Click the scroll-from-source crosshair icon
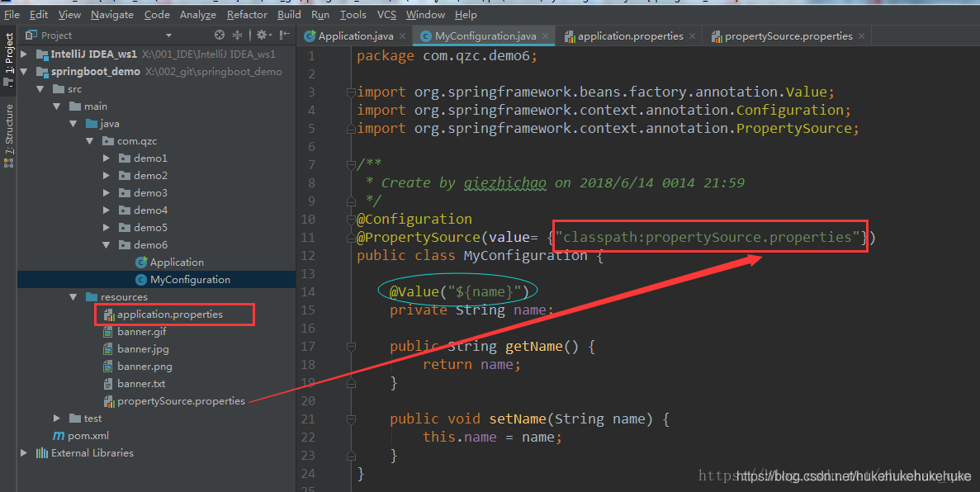The width and height of the screenshot is (980, 492). (220, 35)
